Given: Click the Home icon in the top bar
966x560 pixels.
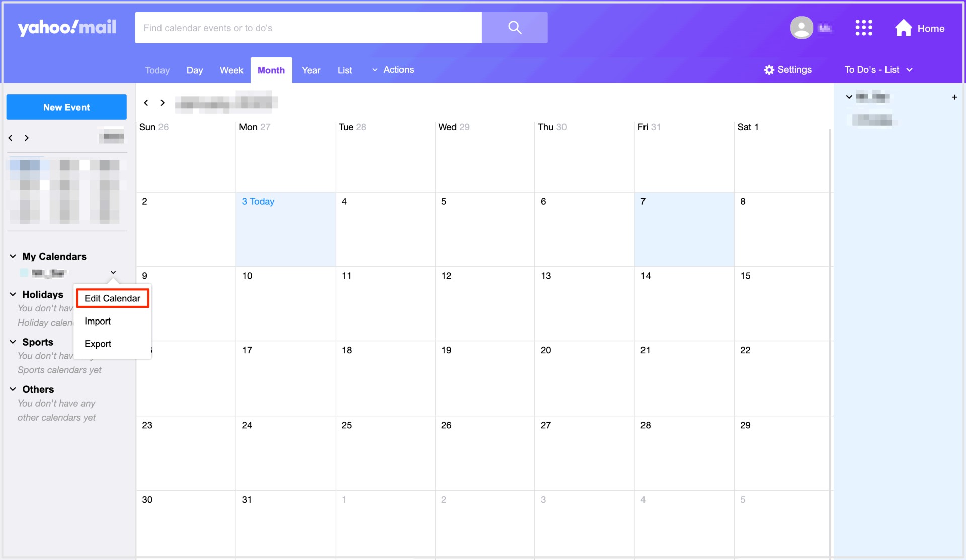Looking at the screenshot, I should (x=904, y=28).
